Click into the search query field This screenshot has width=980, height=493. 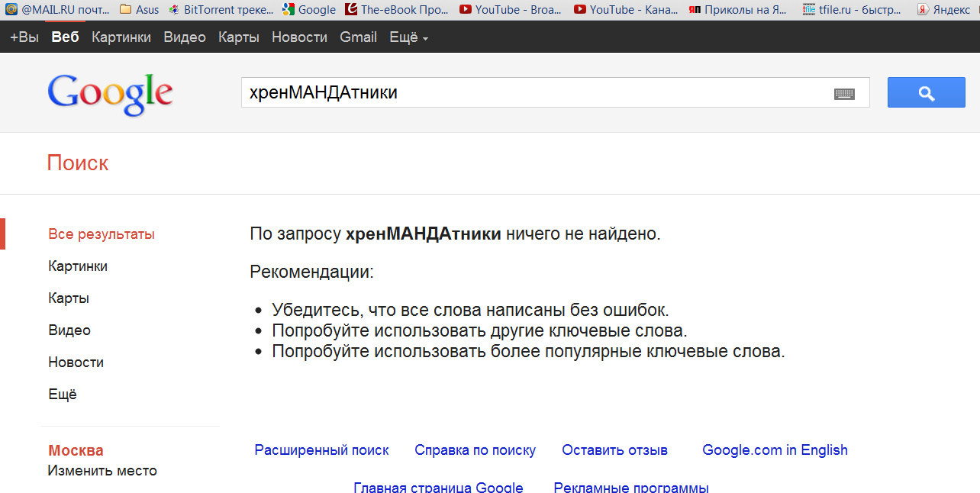click(534, 93)
